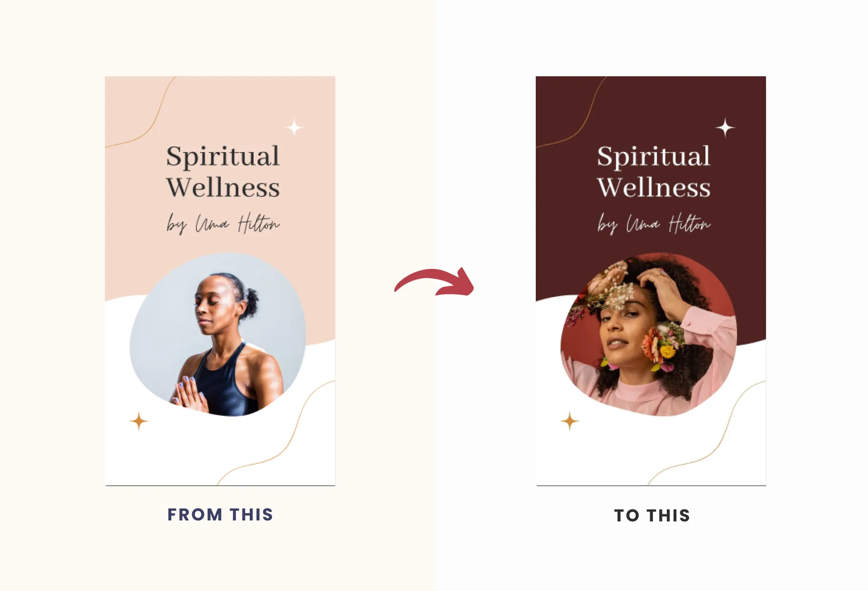The height and width of the screenshot is (591, 868).
Task: Select gold curved line at bottom of left design
Action: click(276, 433)
